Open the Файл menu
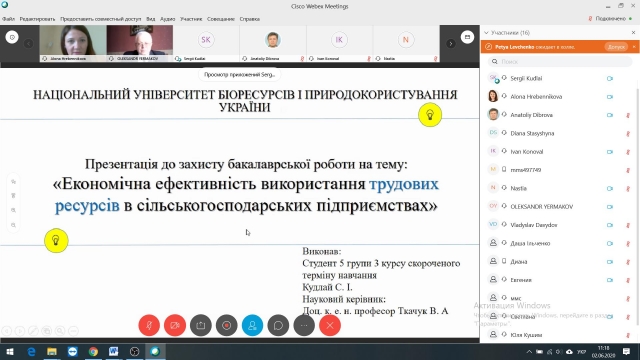The width and height of the screenshot is (640, 360). coord(8,19)
